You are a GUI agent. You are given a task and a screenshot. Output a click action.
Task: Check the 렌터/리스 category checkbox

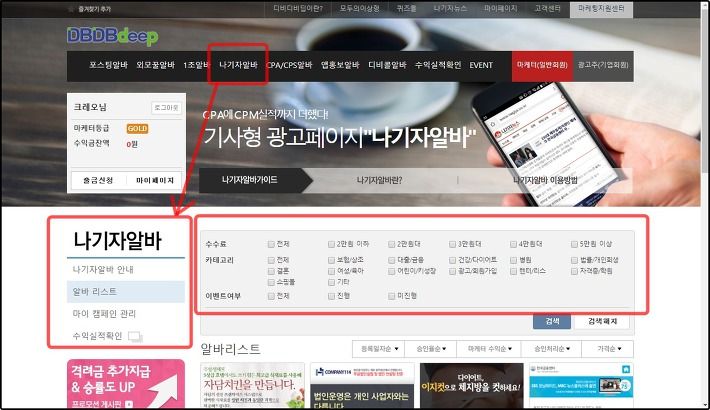coord(513,271)
